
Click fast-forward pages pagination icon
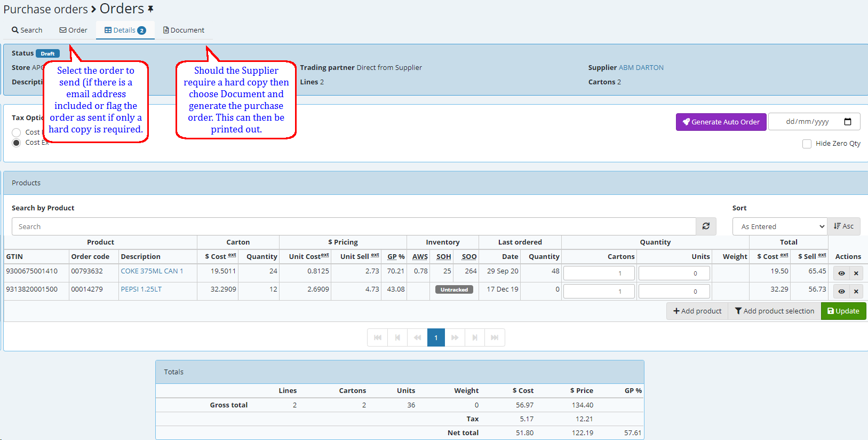click(455, 337)
